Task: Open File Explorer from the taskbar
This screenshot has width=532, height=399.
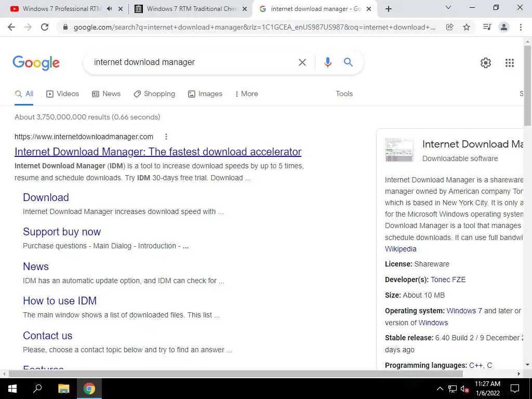Action: tap(63, 389)
